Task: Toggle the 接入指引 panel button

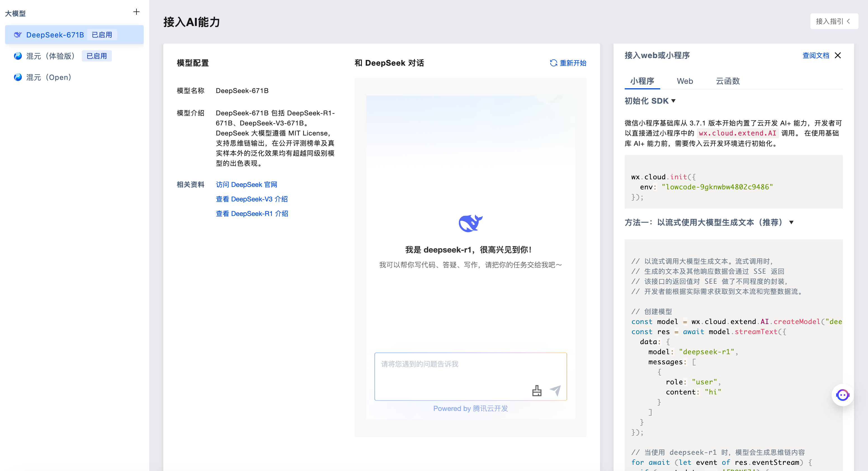Action: 834,22
